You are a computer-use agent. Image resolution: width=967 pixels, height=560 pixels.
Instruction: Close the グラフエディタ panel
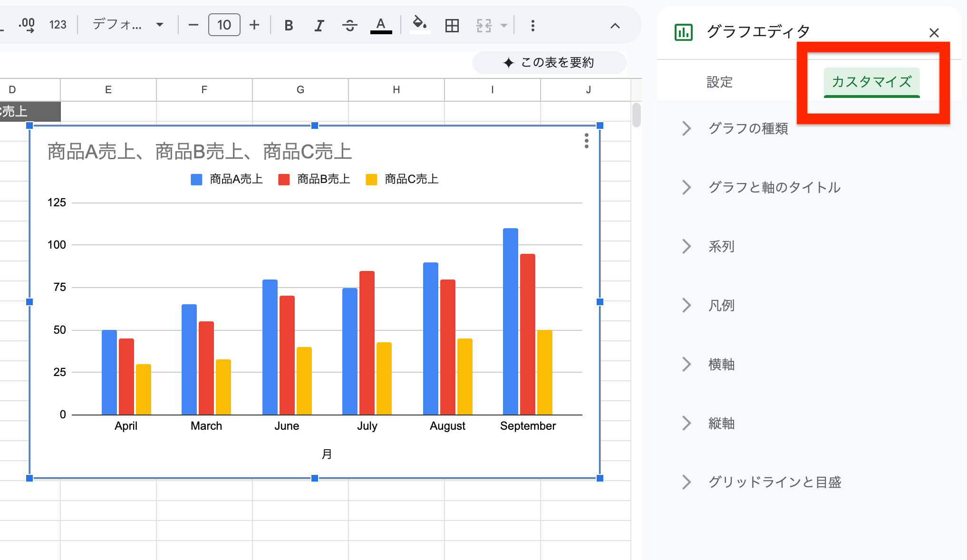(934, 32)
